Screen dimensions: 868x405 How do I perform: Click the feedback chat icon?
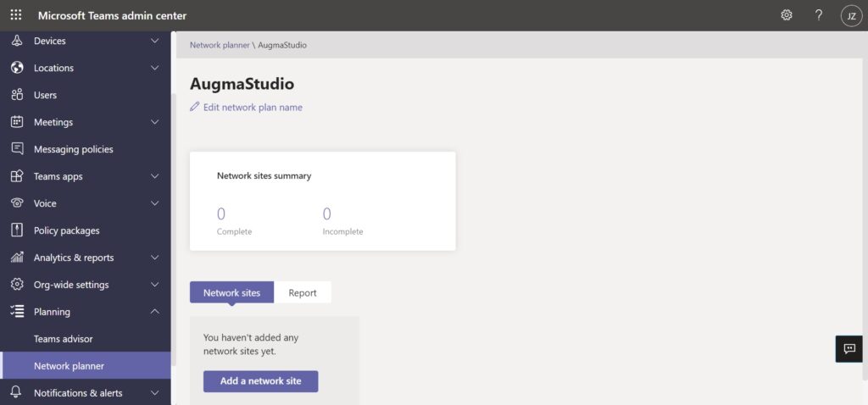tap(849, 348)
